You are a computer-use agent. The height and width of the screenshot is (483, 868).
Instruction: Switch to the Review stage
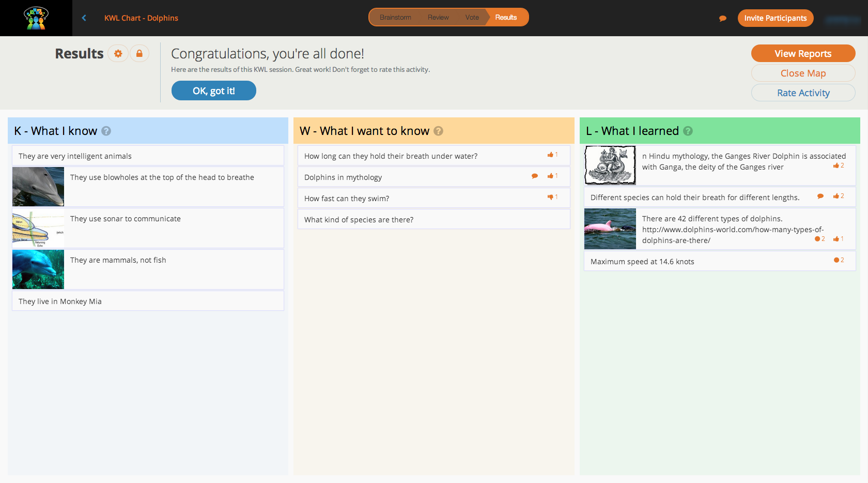[438, 18]
